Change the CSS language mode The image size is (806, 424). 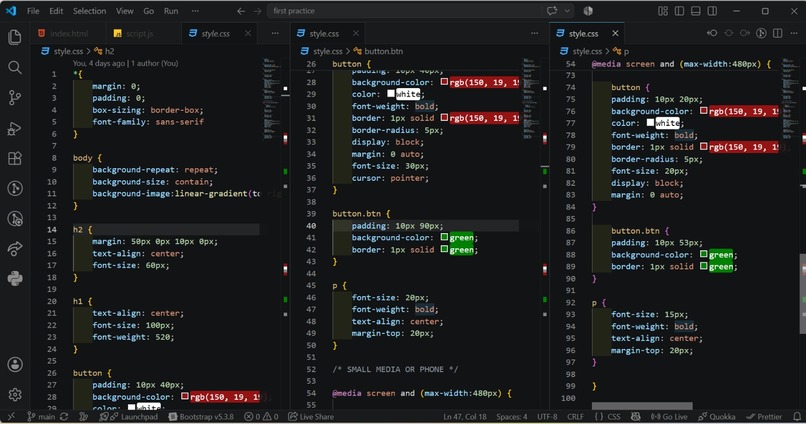click(x=608, y=417)
